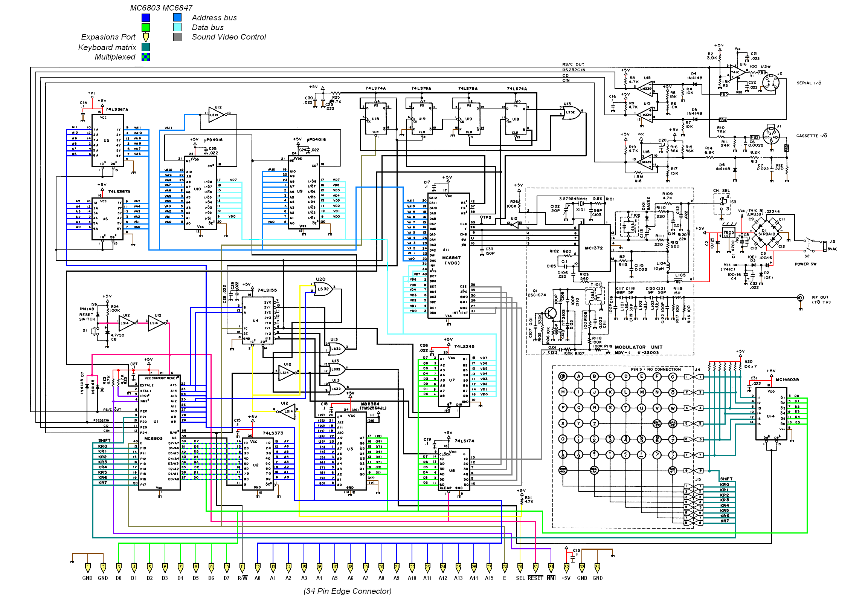Click the Q1 2SC1674 transistor symbol
This screenshot has height=607, width=868.
pos(550,313)
